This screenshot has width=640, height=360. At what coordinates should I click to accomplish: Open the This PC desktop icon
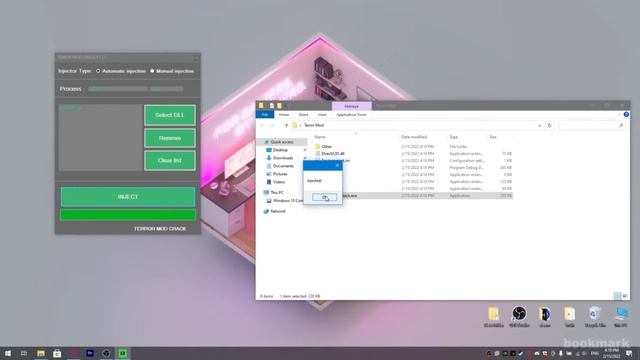pyautogui.click(x=621, y=317)
